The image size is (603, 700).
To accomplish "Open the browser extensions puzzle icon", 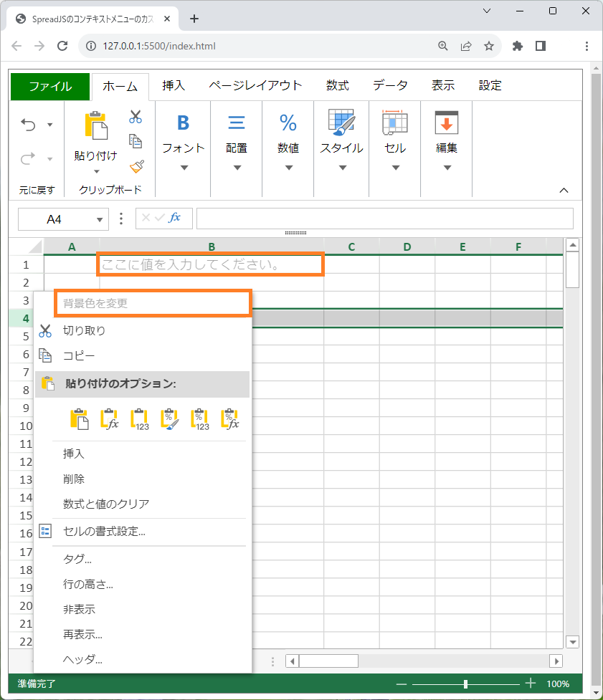I will click(517, 46).
